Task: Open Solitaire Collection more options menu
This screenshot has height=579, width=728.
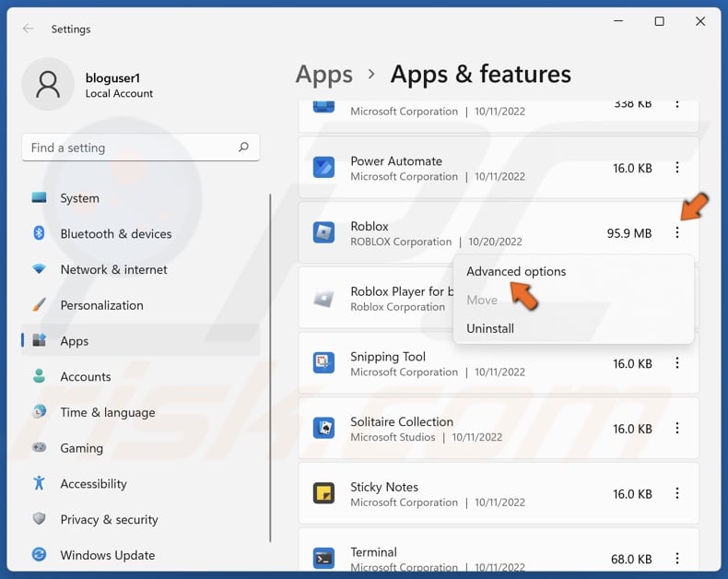Action: click(x=677, y=428)
